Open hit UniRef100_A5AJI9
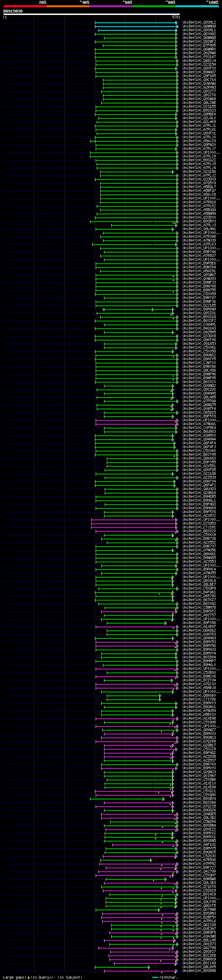This screenshot has height=980, width=222. 199,141
